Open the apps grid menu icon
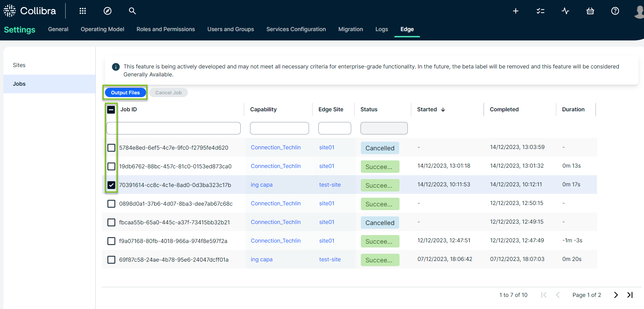The height and width of the screenshot is (309, 644). 83,11
